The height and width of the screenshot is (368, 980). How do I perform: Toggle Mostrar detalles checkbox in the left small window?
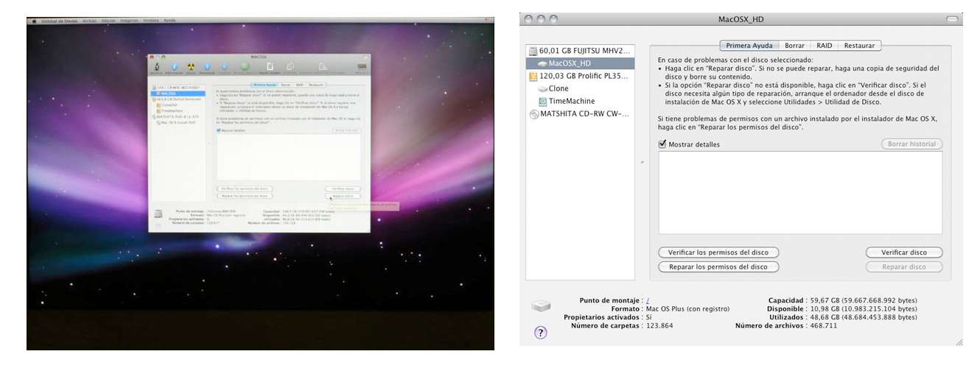218,130
